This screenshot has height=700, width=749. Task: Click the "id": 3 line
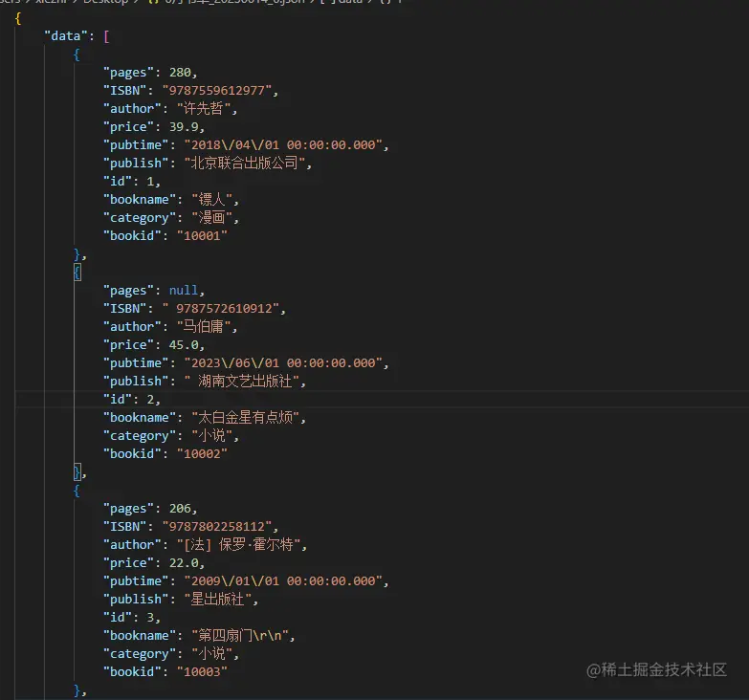132,618
